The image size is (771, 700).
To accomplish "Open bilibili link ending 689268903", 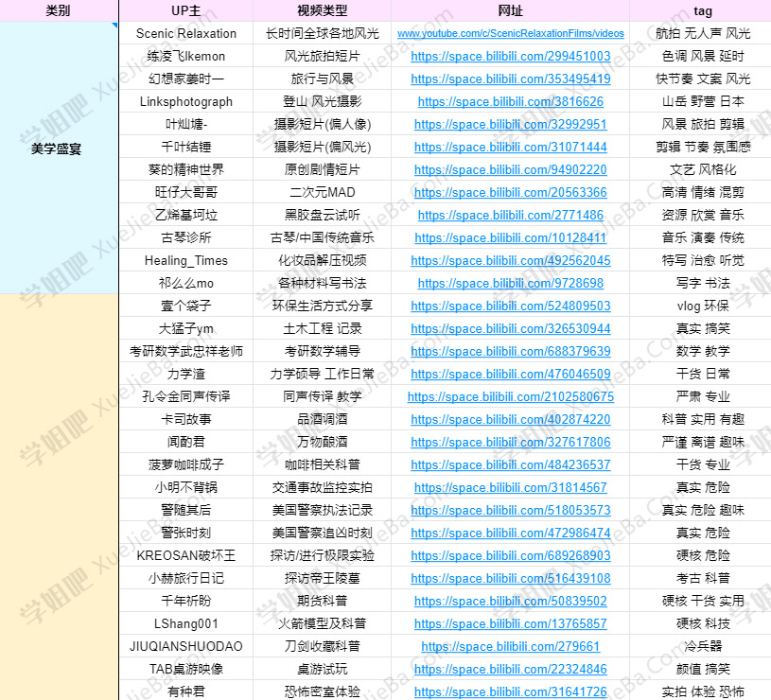I will [511, 555].
